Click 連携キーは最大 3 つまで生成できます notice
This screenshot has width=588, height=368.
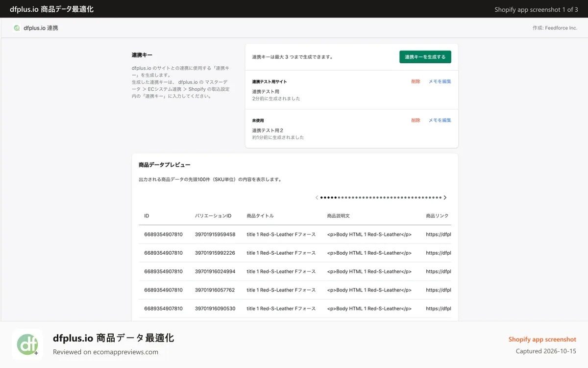coord(293,57)
